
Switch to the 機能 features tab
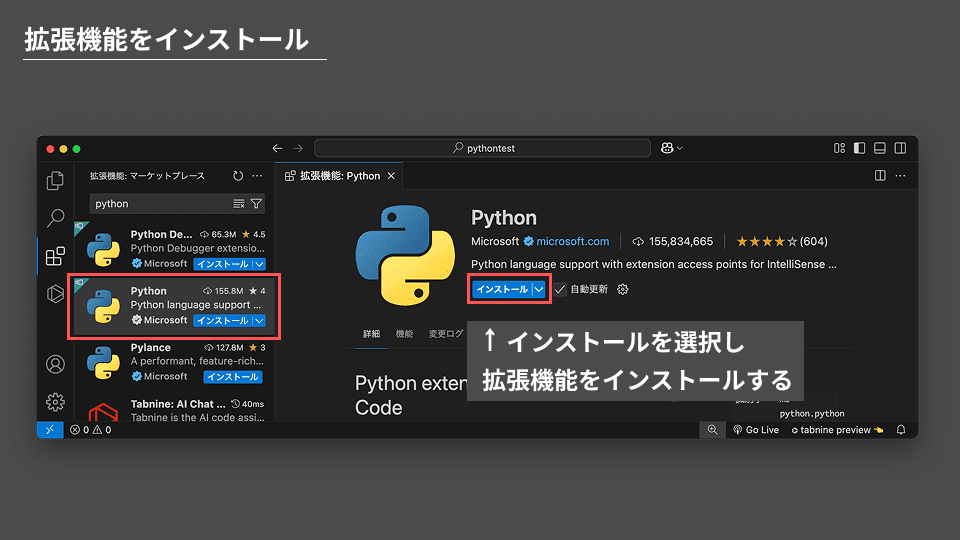[404, 334]
